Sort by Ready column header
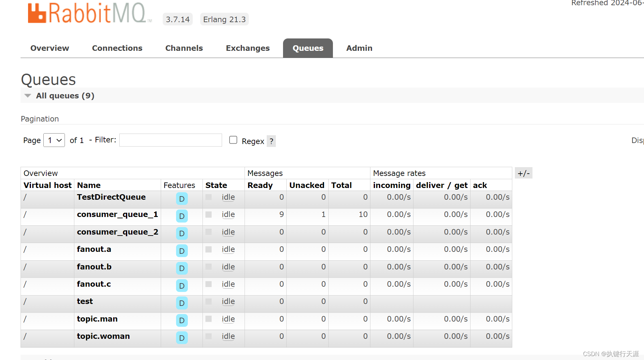The image size is (644, 360). pyautogui.click(x=260, y=185)
